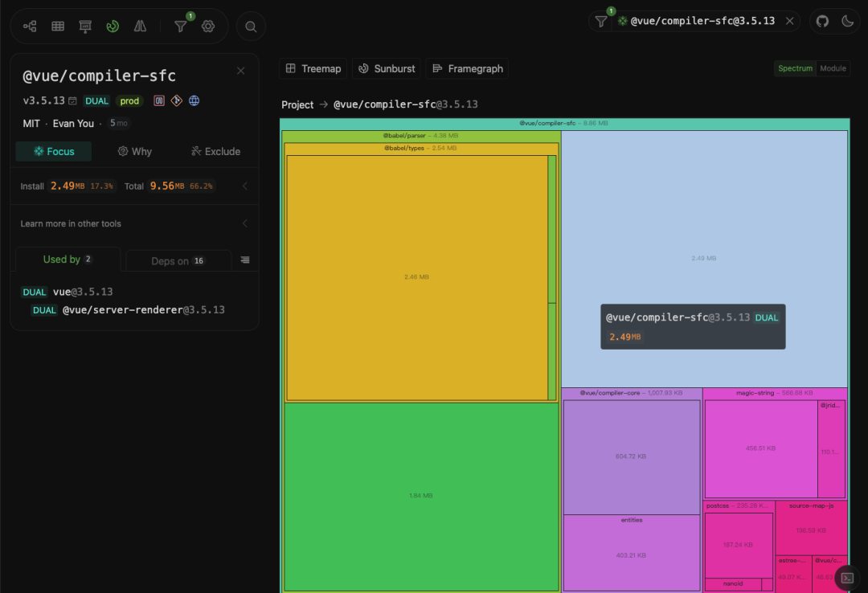
Task: Select the estree-... treemap block
Action: pyautogui.click(x=792, y=574)
